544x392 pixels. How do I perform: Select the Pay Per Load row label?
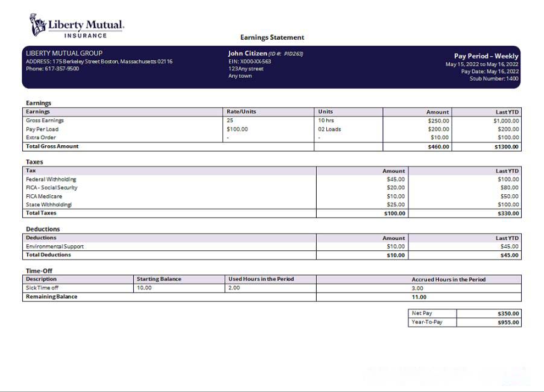pyautogui.click(x=43, y=129)
